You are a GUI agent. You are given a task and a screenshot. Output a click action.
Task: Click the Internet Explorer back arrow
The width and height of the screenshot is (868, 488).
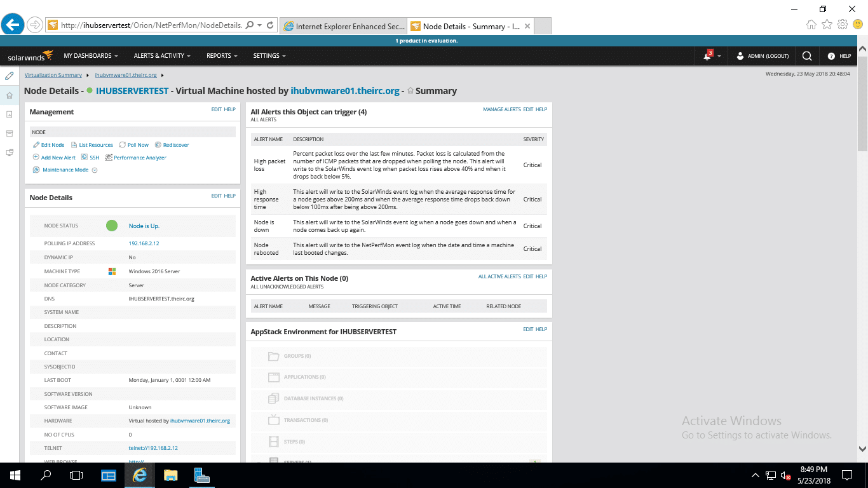(x=13, y=25)
